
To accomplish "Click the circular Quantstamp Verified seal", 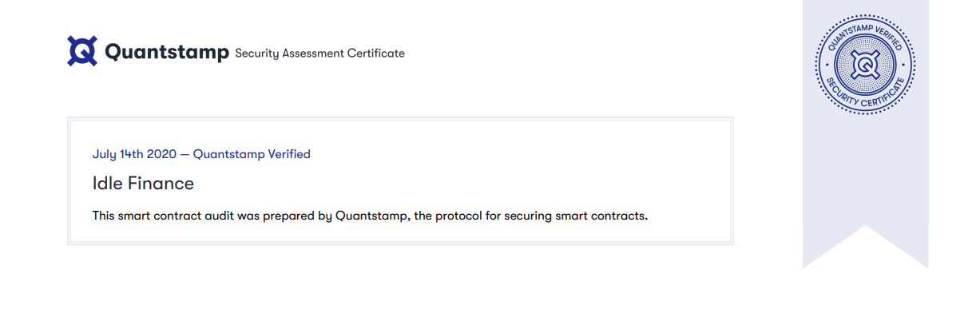I will tap(865, 65).
